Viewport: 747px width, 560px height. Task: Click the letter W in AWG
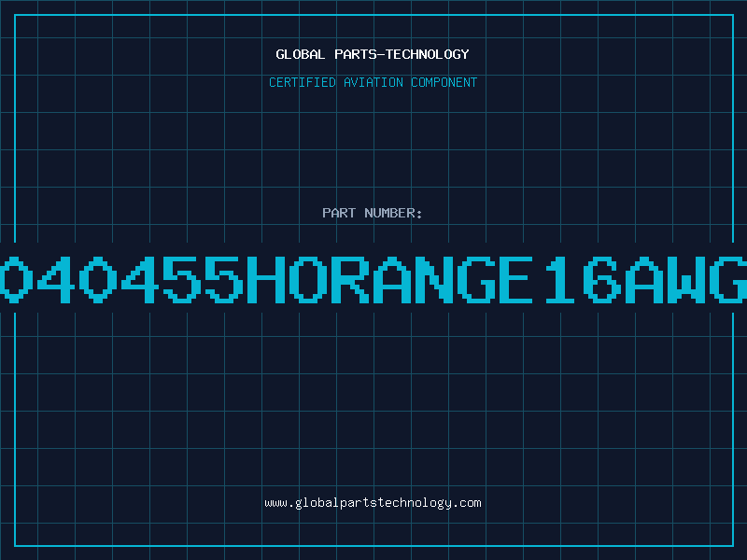686,280
